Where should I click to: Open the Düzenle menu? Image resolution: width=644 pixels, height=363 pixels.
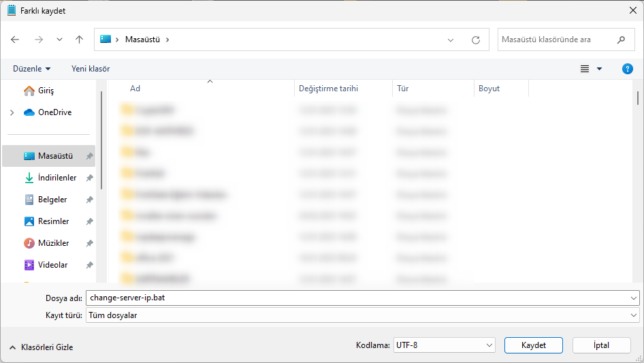31,69
